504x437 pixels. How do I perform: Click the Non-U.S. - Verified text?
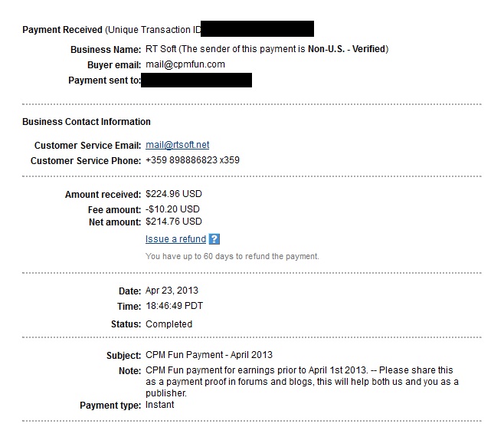[x=346, y=49]
